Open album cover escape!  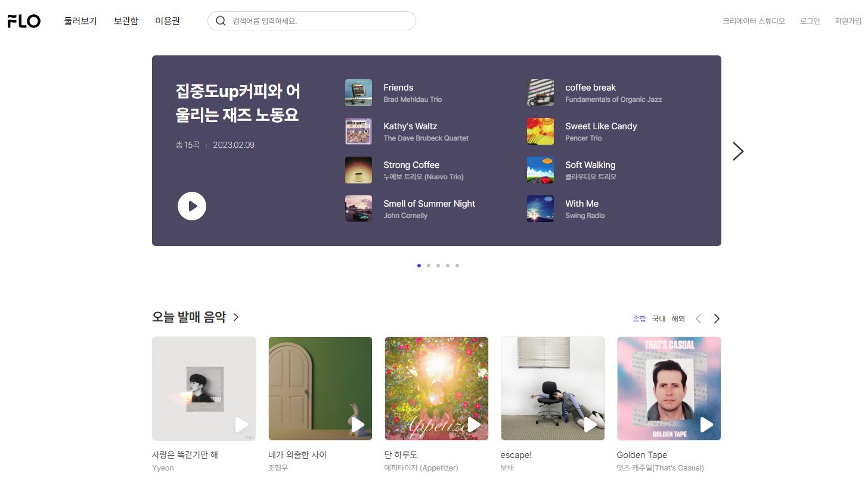click(553, 388)
